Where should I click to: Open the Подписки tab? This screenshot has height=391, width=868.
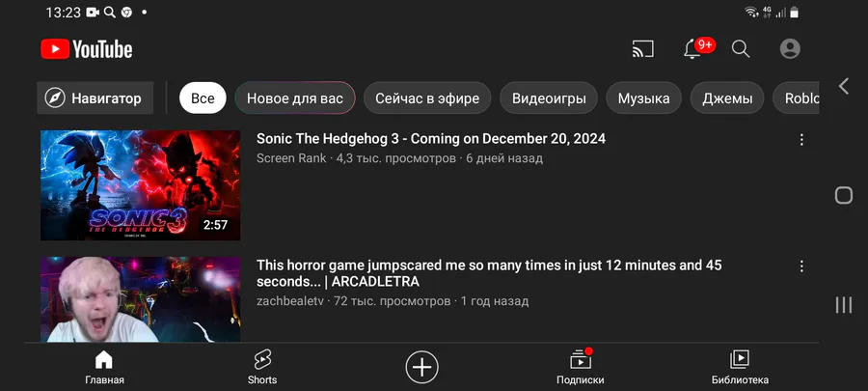tap(581, 367)
